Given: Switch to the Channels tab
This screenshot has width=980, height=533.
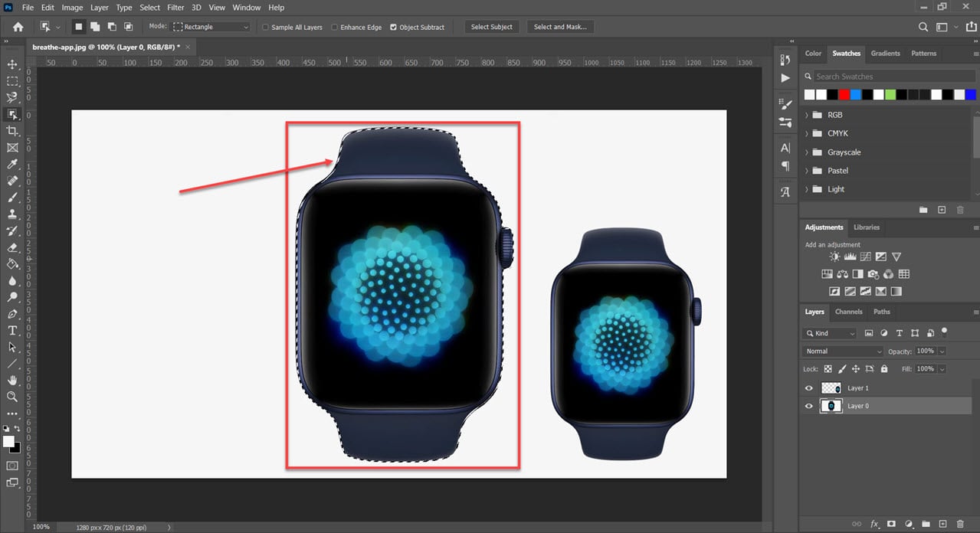Looking at the screenshot, I should pos(849,312).
